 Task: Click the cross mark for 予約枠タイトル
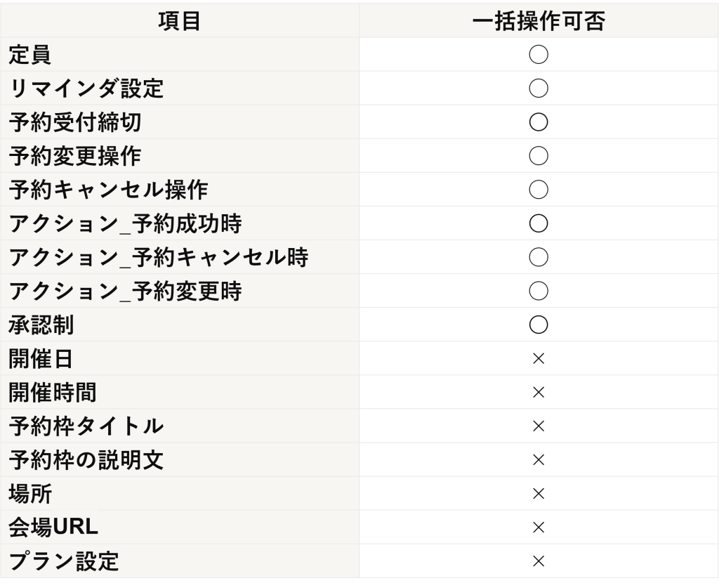[539, 426]
